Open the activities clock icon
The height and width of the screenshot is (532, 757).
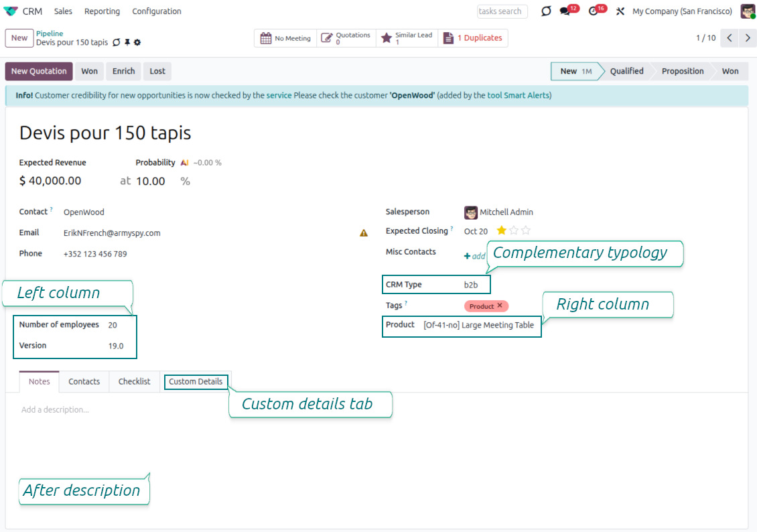click(593, 11)
